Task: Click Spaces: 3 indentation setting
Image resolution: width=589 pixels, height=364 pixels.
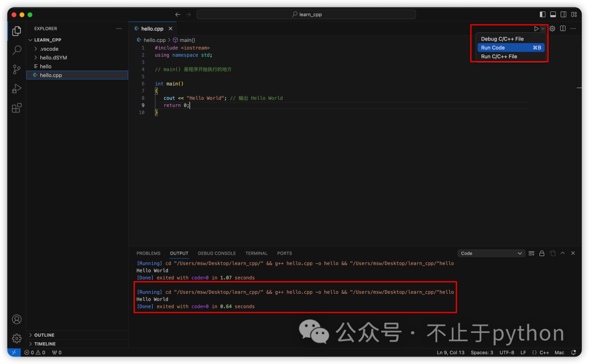Action: point(482,353)
